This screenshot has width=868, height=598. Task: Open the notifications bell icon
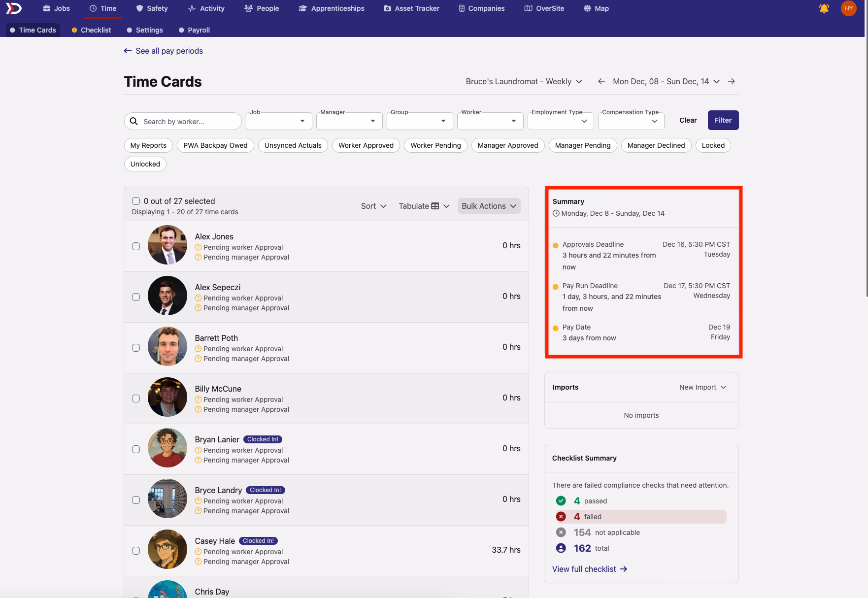pos(824,8)
